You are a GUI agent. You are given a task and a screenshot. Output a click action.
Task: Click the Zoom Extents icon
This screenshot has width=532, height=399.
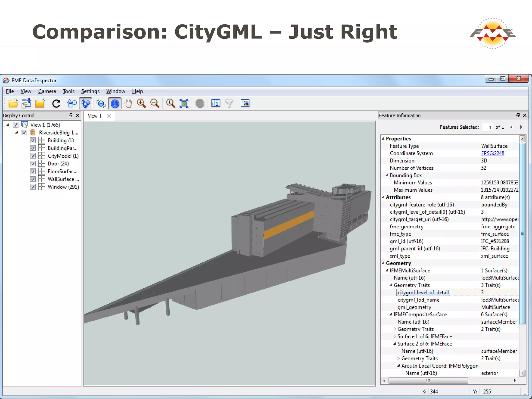tap(184, 103)
